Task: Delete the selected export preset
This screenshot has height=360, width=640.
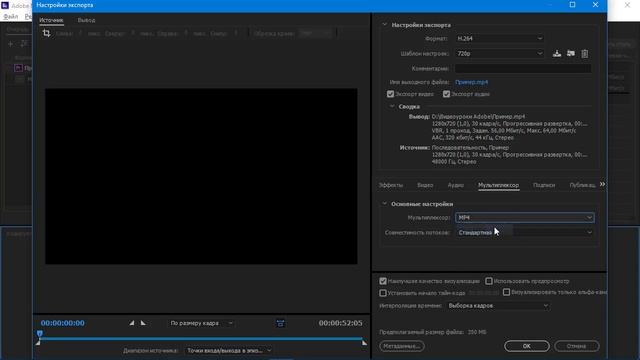Action: [584, 53]
